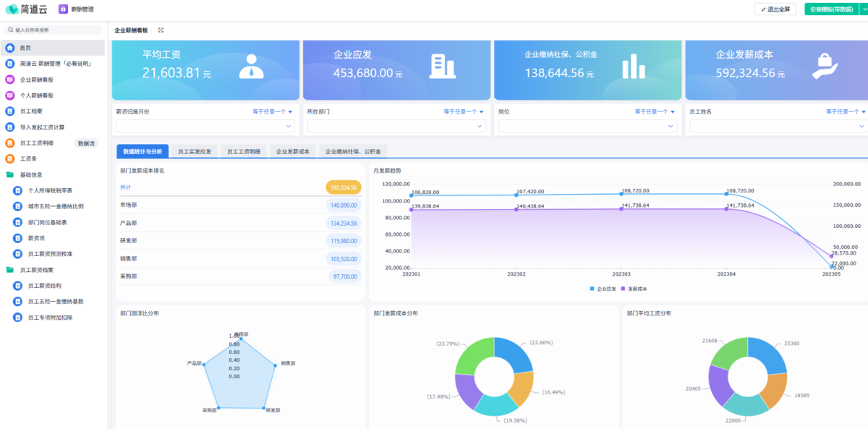Click the 企业薪酬看板 purple dashboard icon in sidebar
This screenshot has width=868, height=429.
click(10, 80)
